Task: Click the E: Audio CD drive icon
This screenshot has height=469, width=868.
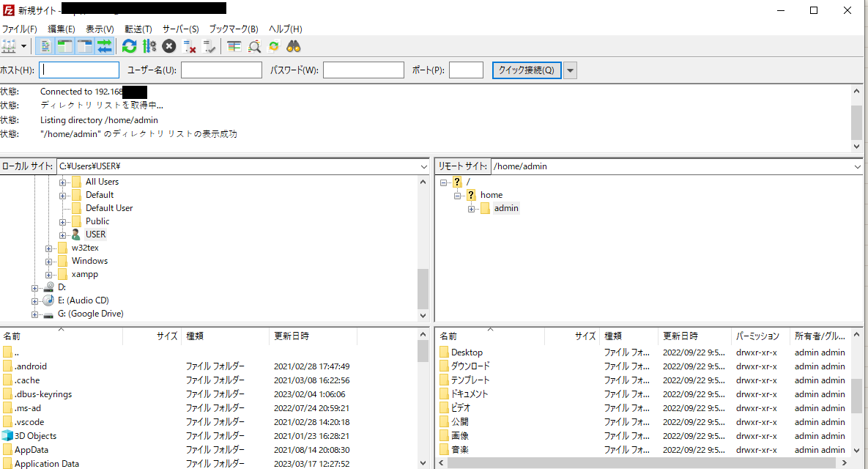Action: pyautogui.click(x=49, y=300)
